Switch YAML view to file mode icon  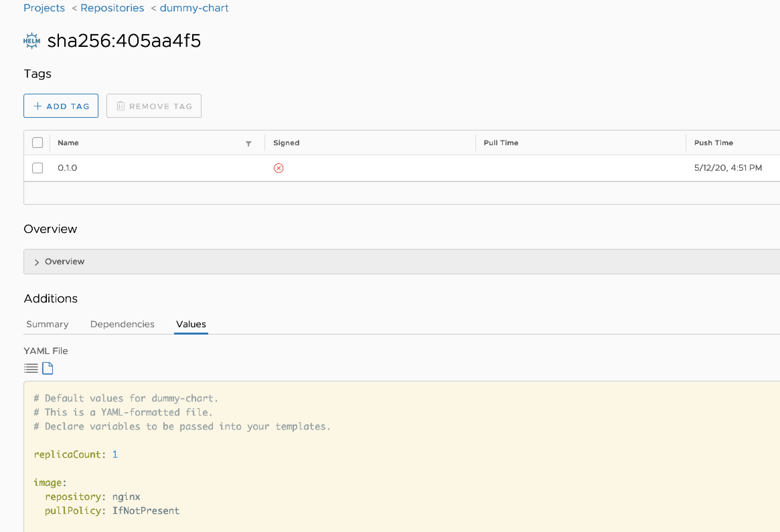pos(48,368)
